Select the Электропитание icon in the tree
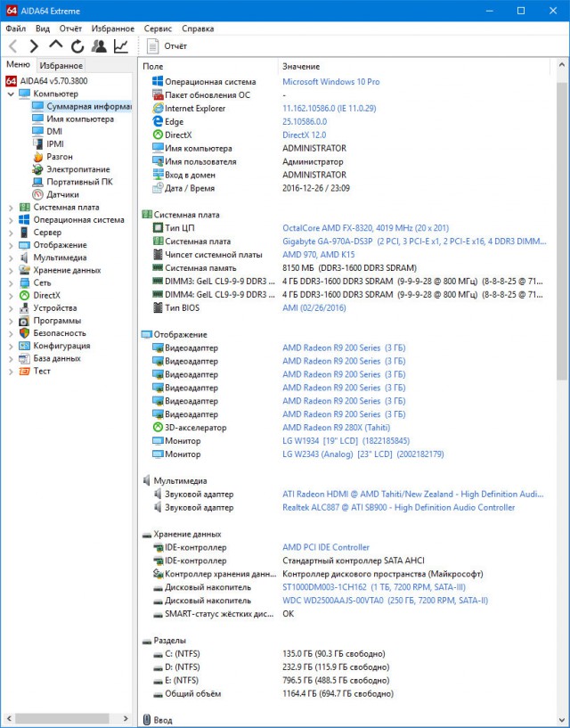Screen dimensions: 570x728 coord(37,169)
